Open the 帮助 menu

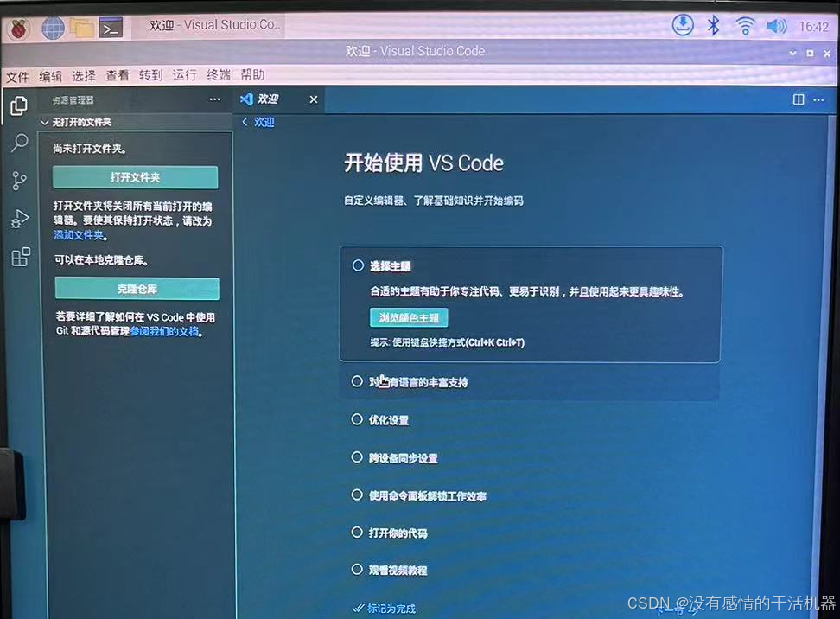[252, 74]
